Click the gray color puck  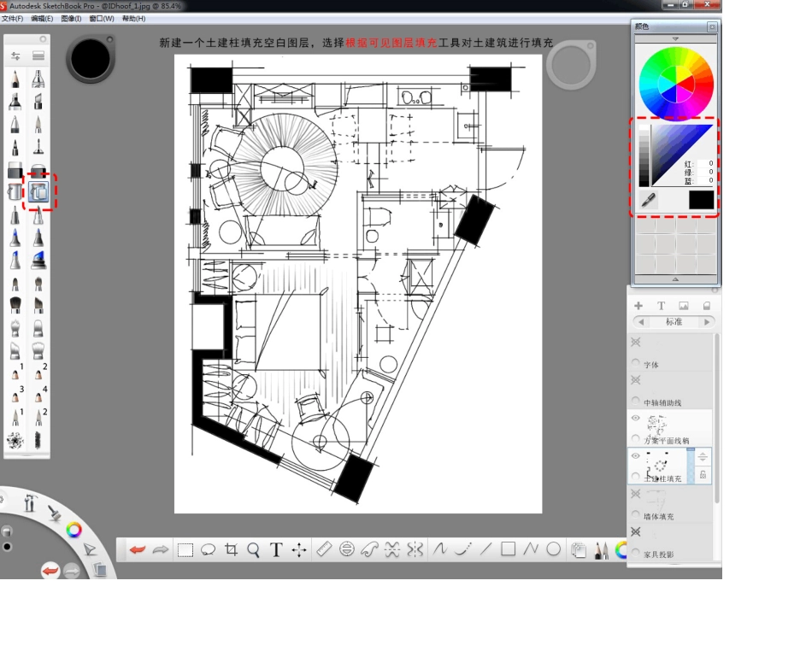(x=571, y=66)
